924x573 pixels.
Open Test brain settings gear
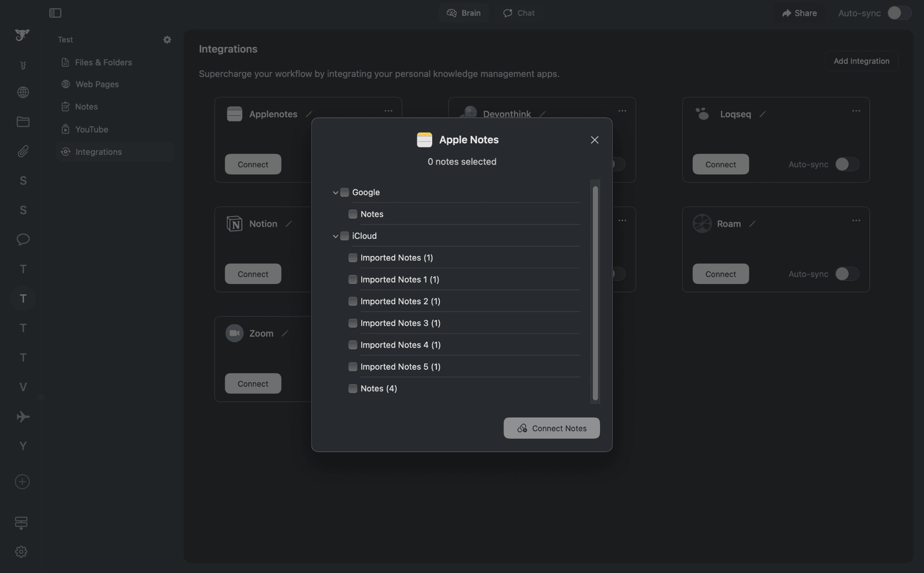click(167, 40)
